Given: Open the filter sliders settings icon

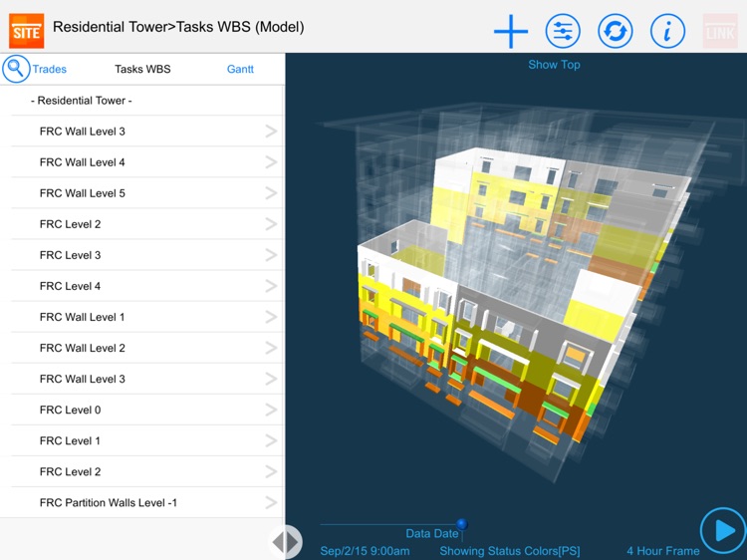Looking at the screenshot, I should click(563, 32).
